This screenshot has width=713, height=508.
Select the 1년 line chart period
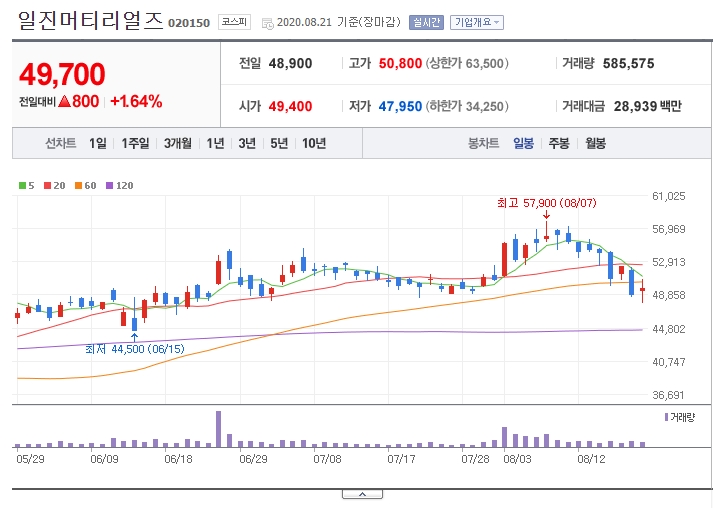coord(216,144)
